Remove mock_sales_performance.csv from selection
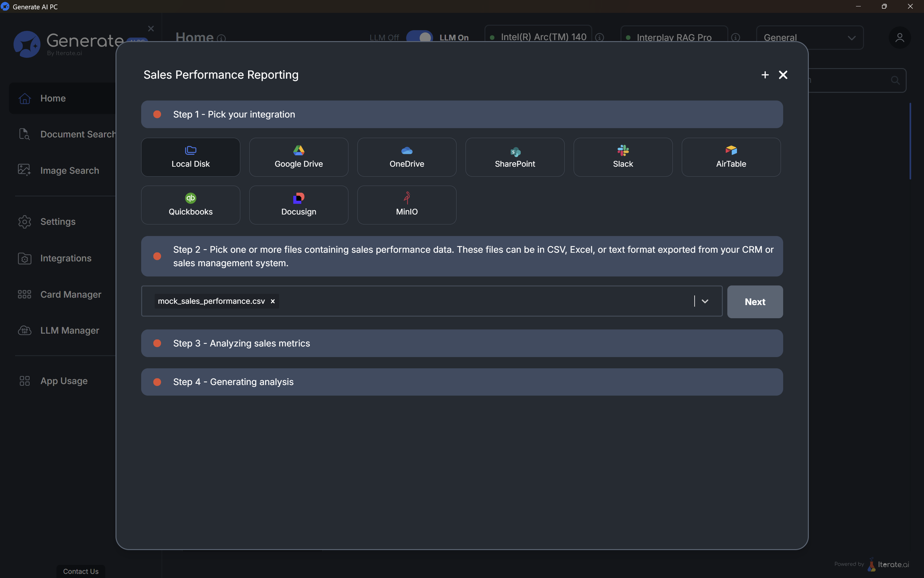This screenshot has height=578, width=924. point(273,301)
